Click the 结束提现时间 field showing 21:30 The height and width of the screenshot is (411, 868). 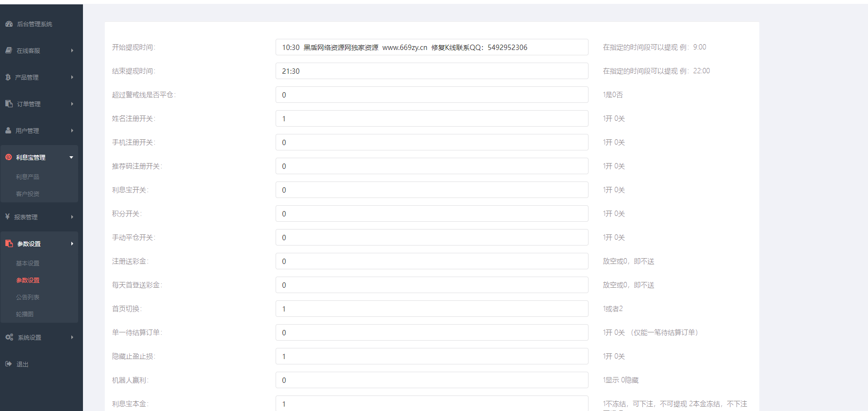click(432, 71)
